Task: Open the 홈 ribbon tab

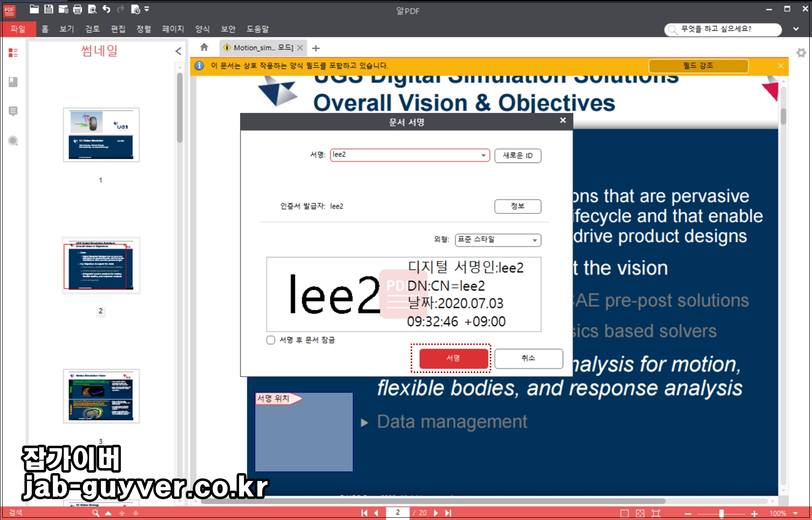Action: point(45,29)
